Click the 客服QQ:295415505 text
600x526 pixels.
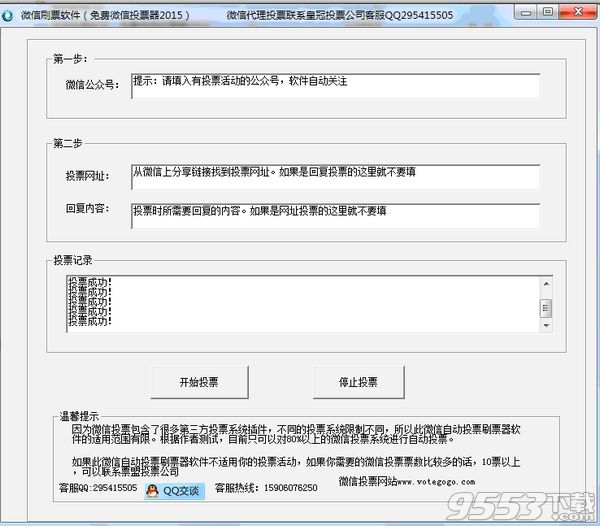[98, 488]
